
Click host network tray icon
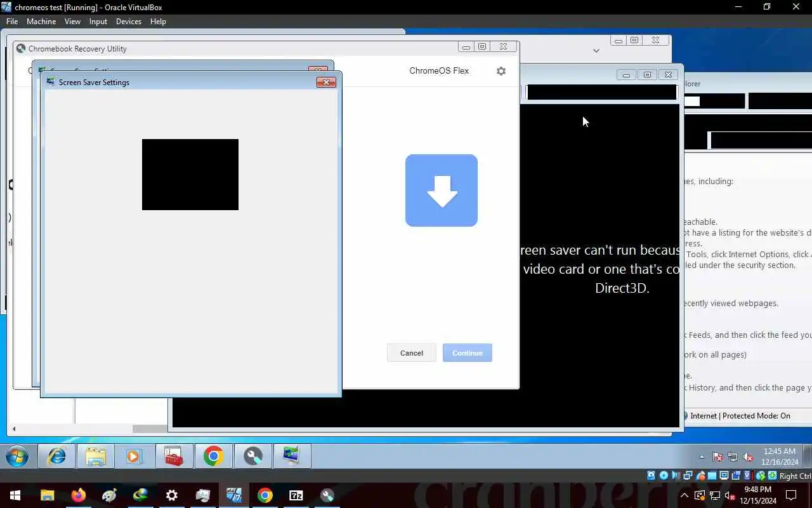pyautogui.click(x=715, y=495)
